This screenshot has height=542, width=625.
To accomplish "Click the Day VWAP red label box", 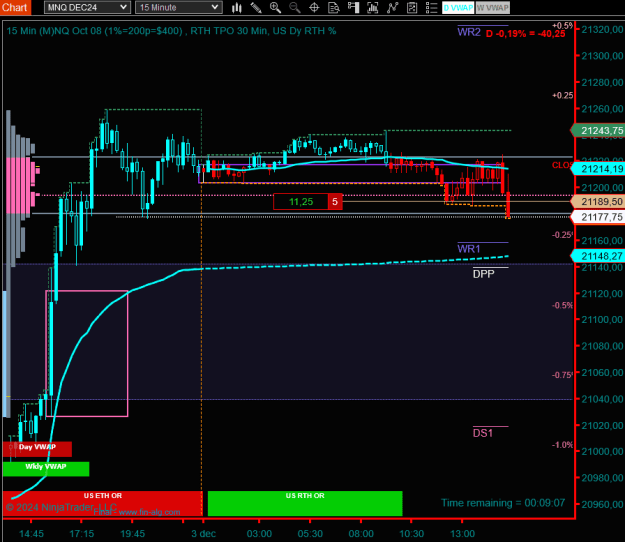I will (37, 449).
